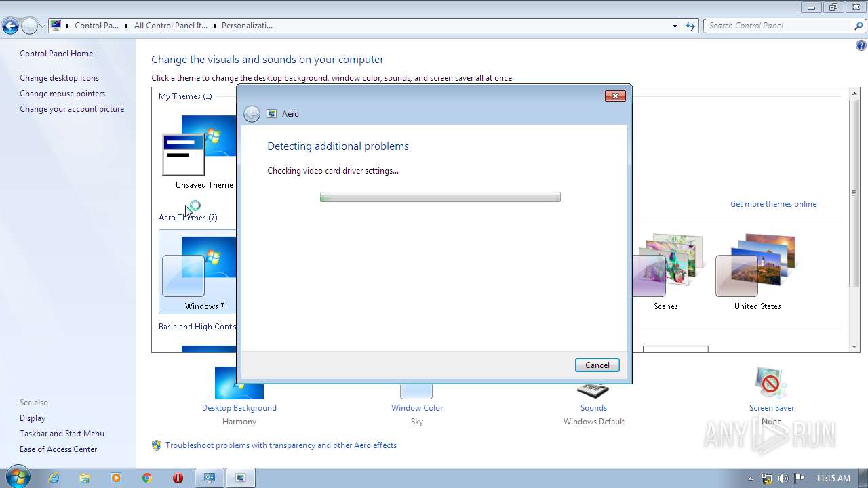
Task: Click the theme list scrollbar thumb
Action: 854,192
